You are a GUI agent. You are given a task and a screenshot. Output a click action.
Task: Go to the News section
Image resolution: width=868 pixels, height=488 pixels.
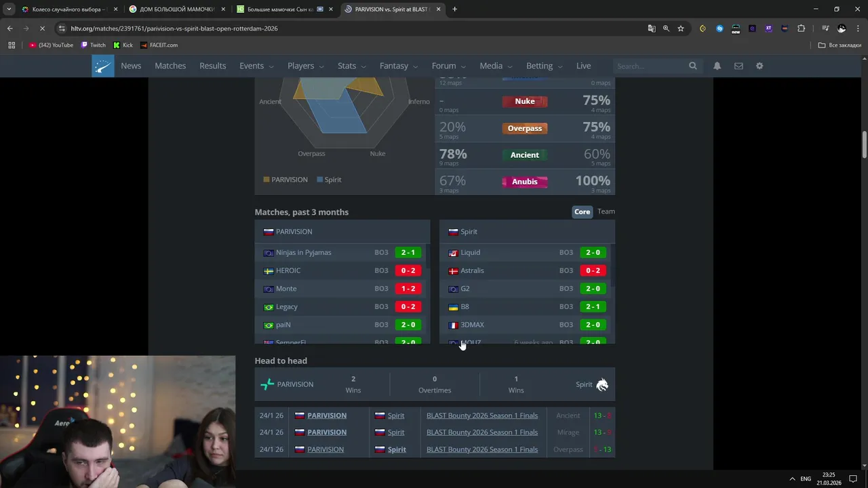pyautogui.click(x=131, y=66)
